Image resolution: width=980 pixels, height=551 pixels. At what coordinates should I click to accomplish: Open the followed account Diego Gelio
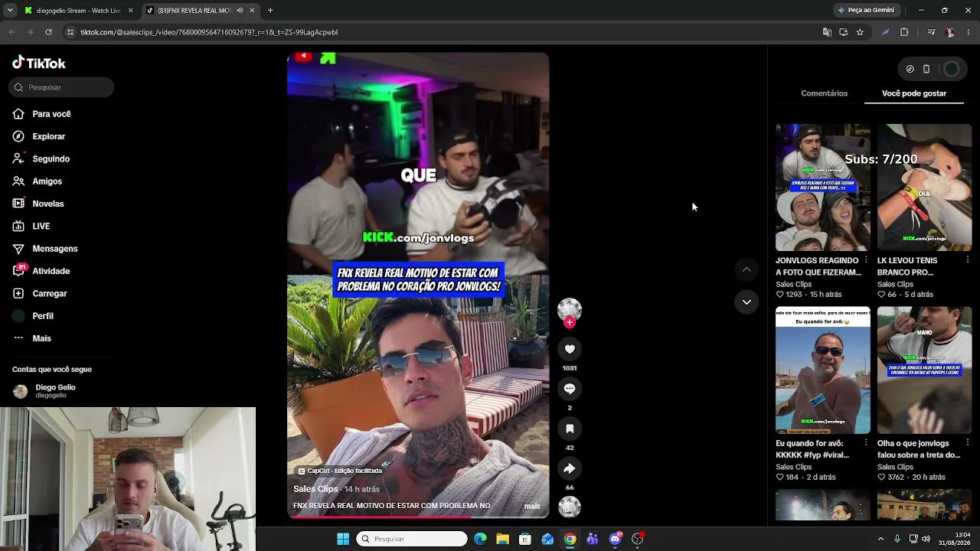[44, 391]
